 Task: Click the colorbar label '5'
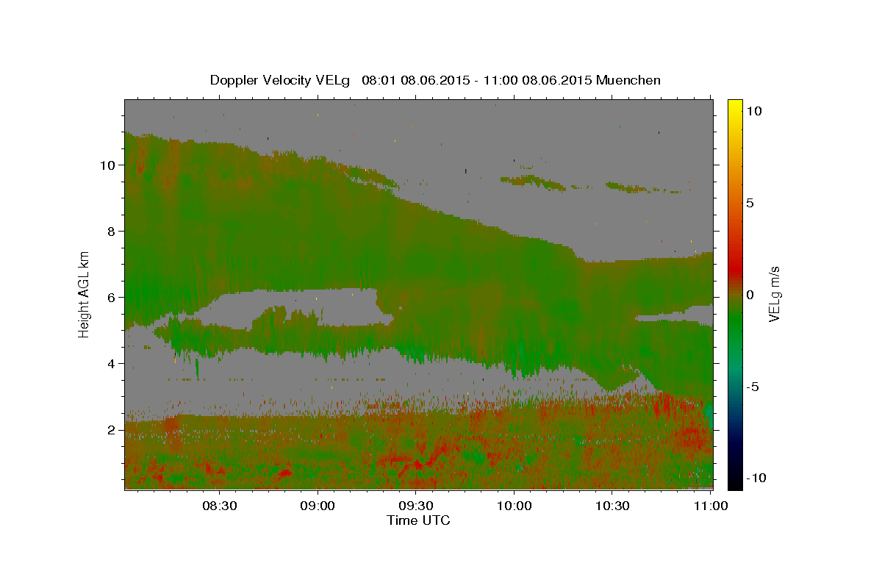coord(750,203)
